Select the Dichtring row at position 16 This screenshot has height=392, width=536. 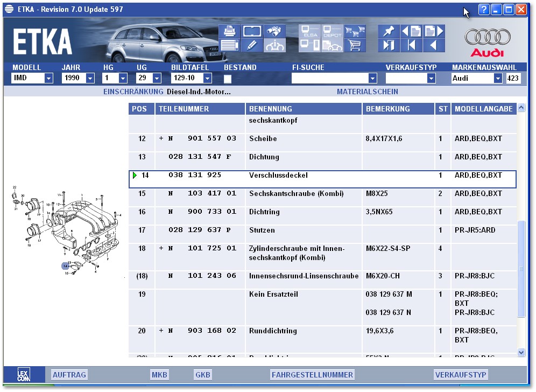click(322, 215)
